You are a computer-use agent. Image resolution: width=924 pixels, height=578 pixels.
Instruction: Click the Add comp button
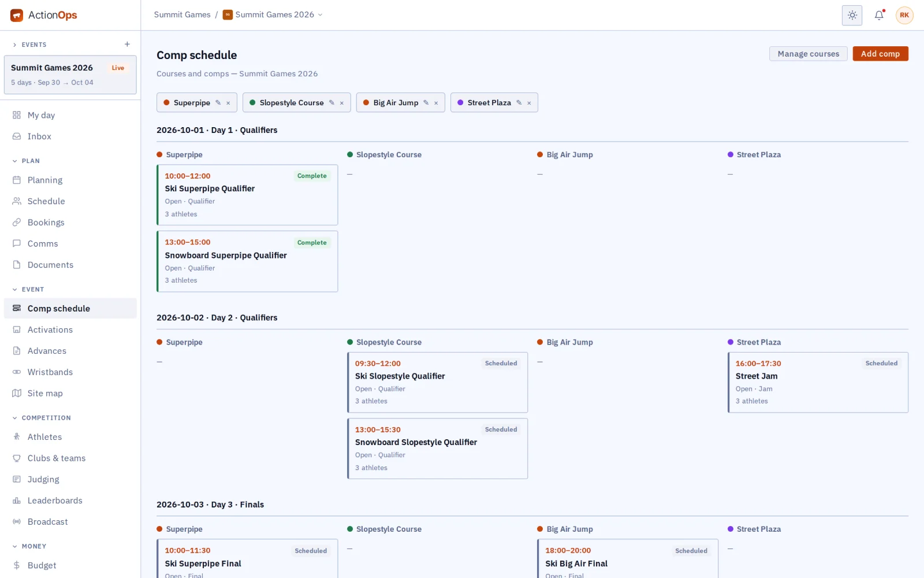[x=880, y=54]
